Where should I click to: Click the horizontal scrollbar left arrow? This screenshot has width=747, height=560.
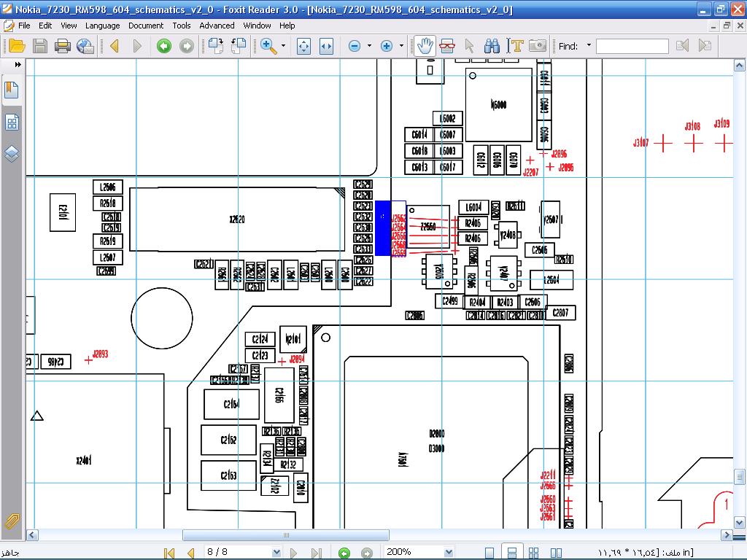tap(31, 535)
